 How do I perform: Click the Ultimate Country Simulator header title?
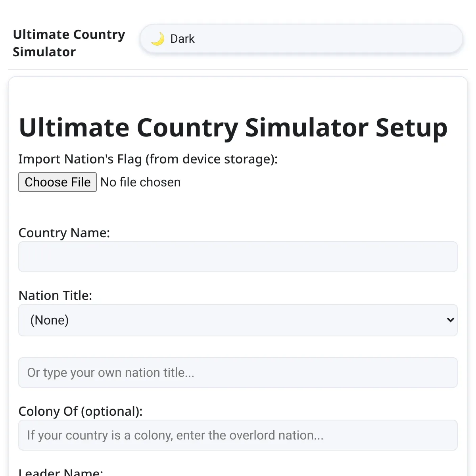pos(69,43)
